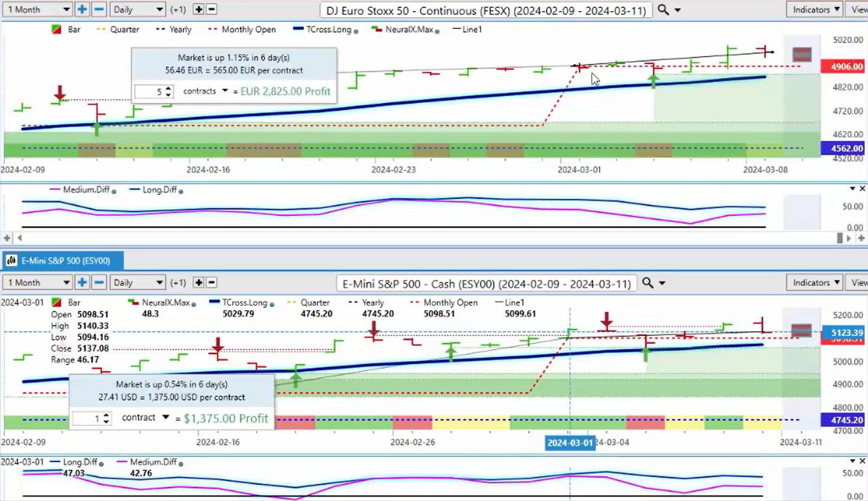Decrease contract count with the down stepper showing 1
The image size is (868, 501).
[106, 422]
